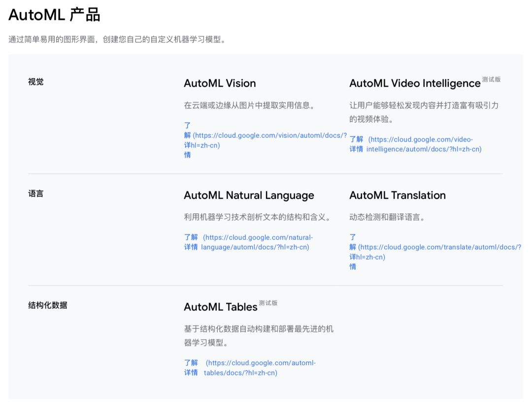Viewport: 532px width, 405px height.
Task: Click the 动态检测和翻译语言 description
Action: pos(387,217)
